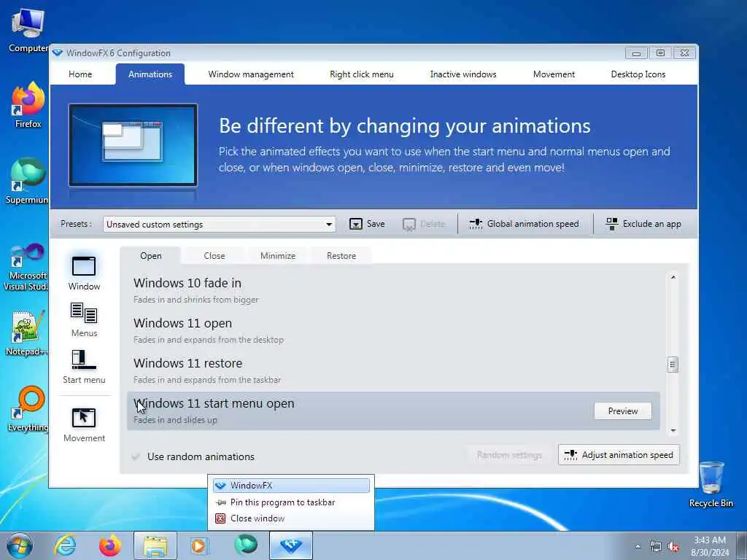Image resolution: width=747 pixels, height=560 pixels.
Task: Select the Supermium desktop shortcut
Action: coord(28,181)
